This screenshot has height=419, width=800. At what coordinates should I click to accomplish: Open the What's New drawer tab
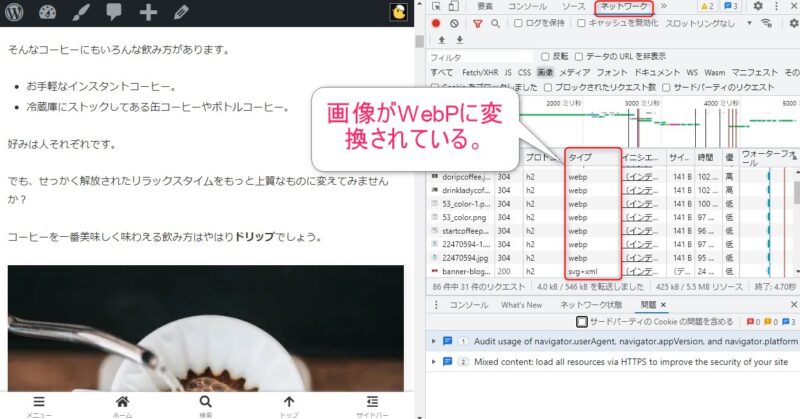click(521, 305)
